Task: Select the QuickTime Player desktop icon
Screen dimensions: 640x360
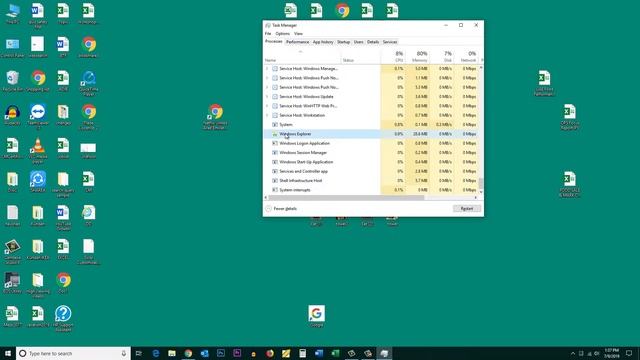Action: pyautogui.click(x=89, y=83)
